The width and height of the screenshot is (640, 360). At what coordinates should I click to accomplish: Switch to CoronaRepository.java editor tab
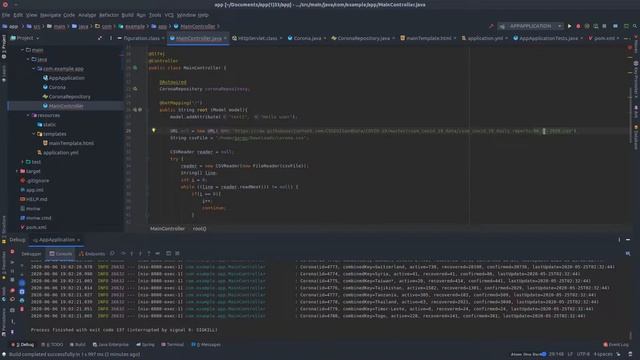click(x=363, y=38)
